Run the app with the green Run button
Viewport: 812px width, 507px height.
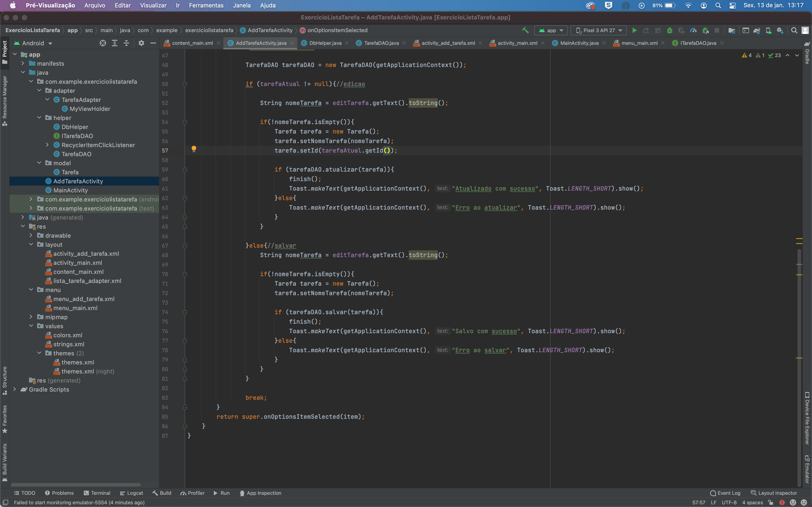(x=634, y=30)
